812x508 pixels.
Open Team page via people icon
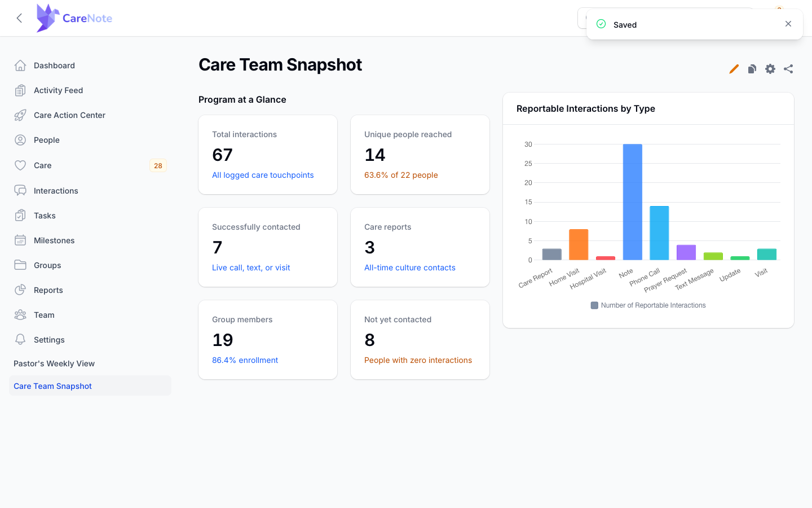pos(20,315)
